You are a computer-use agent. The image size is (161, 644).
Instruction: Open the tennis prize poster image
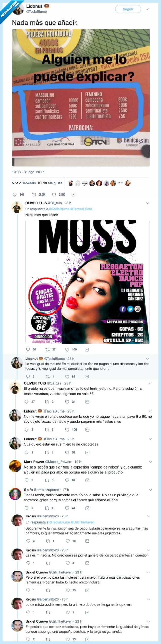(x=81, y=98)
